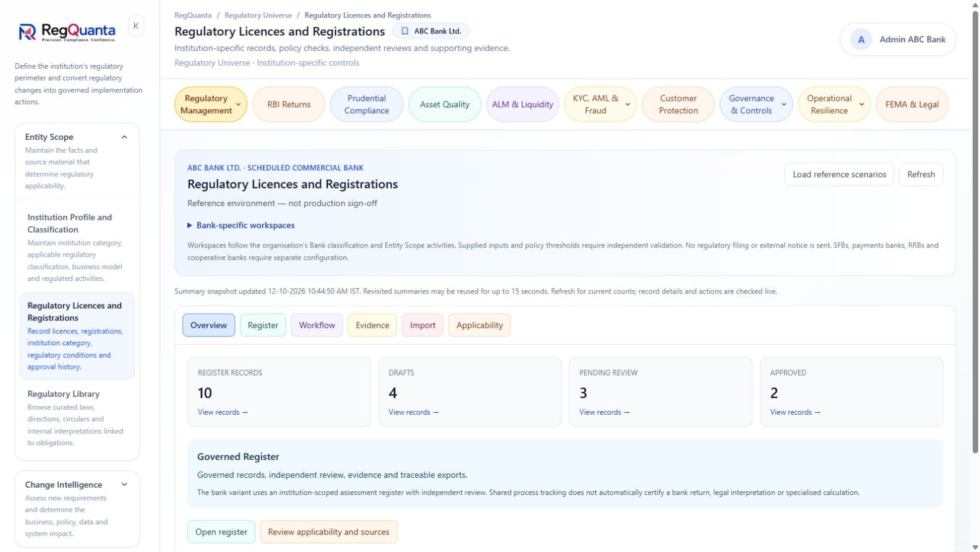Open Operational Resilience dropdown arrow
The height and width of the screenshot is (552, 980).
point(862,105)
